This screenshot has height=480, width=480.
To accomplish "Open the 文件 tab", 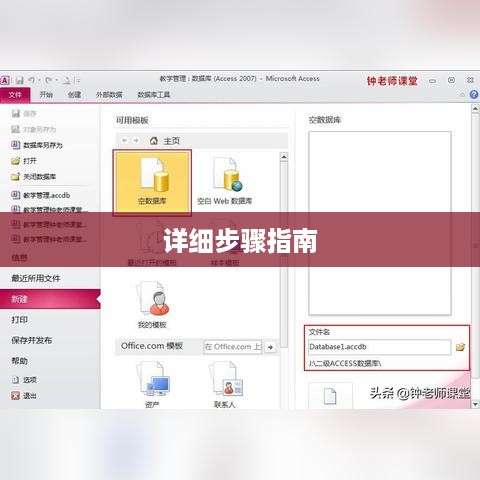I will [15, 95].
